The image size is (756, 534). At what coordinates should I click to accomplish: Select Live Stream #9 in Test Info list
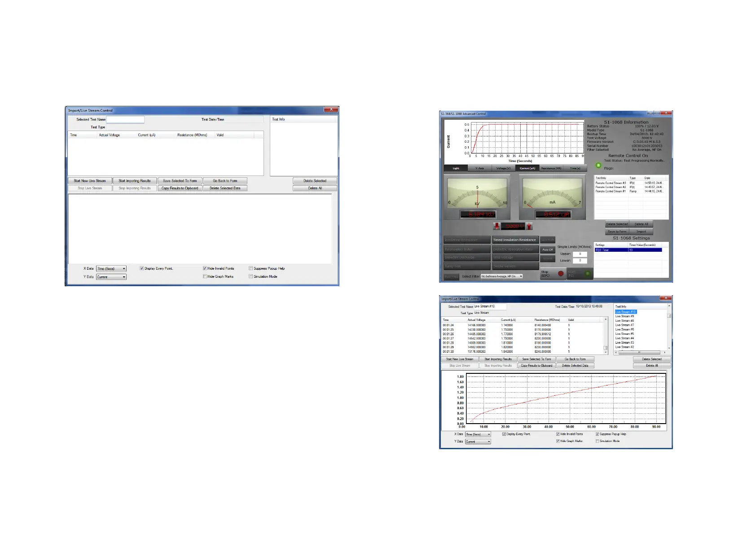[624, 316]
